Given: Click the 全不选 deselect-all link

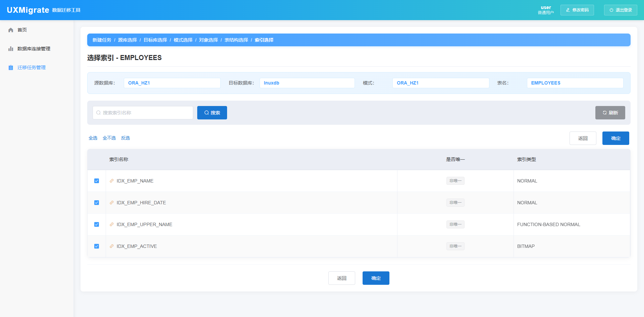Looking at the screenshot, I should point(109,138).
